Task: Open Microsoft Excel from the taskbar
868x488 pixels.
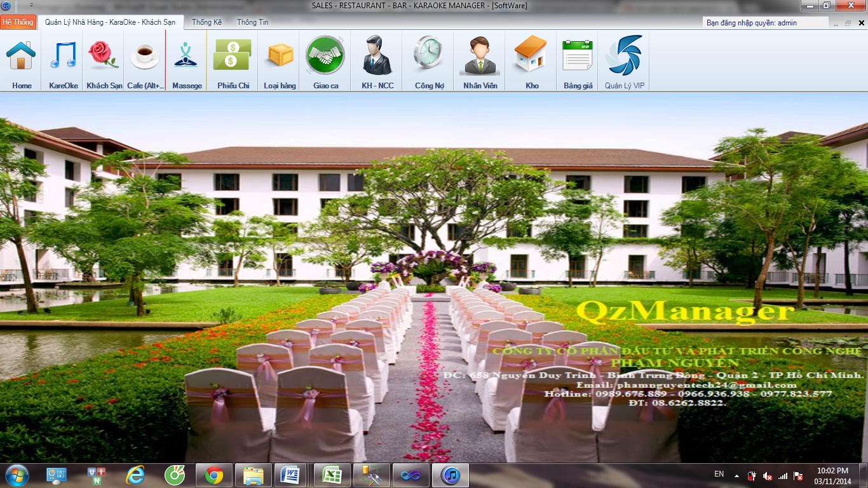Action: (x=332, y=475)
